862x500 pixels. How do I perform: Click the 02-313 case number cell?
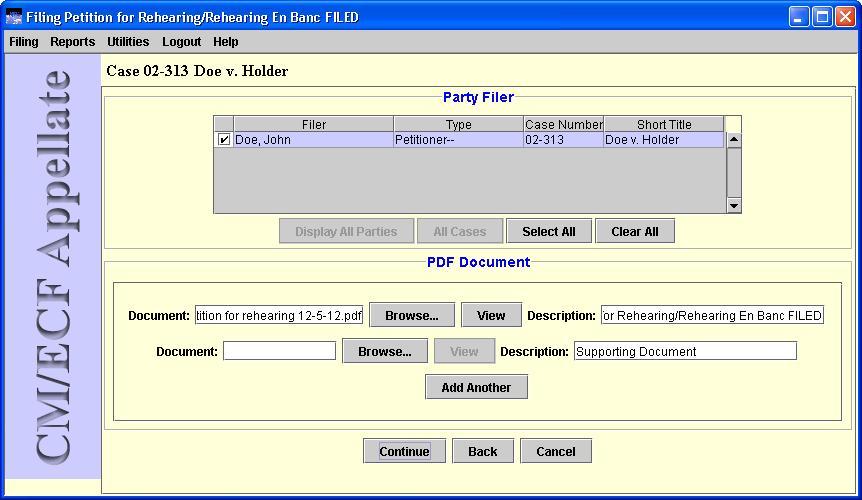pos(563,140)
